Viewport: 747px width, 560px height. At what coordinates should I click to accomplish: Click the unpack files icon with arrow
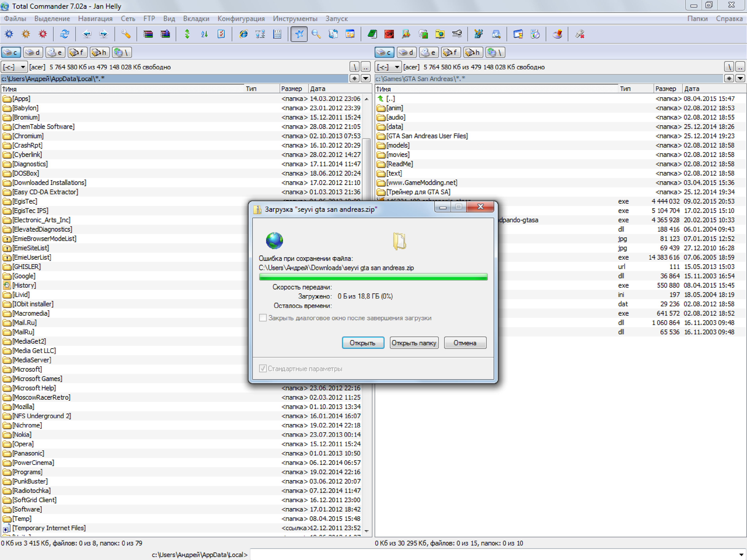(x=165, y=34)
